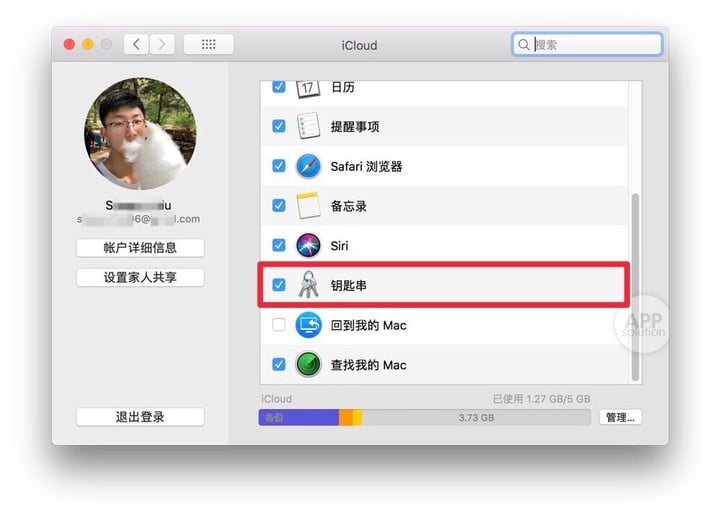Click the list's vertical scrollbar
Screen dimensions: 720x519
(635, 287)
